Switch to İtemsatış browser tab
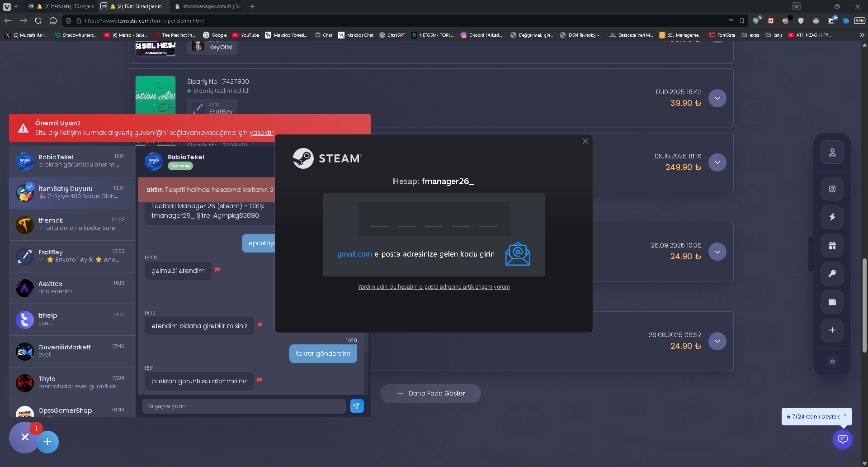Image resolution: width=868 pixels, height=467 pixels. click(x=61, y=6)
